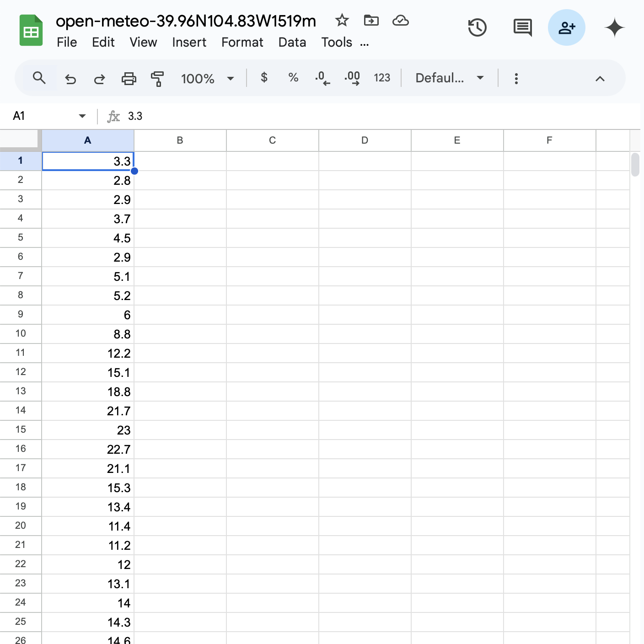Select column A header
This screenshot has width=644, height=644.
pyautogui.click(x=88, y=140)
